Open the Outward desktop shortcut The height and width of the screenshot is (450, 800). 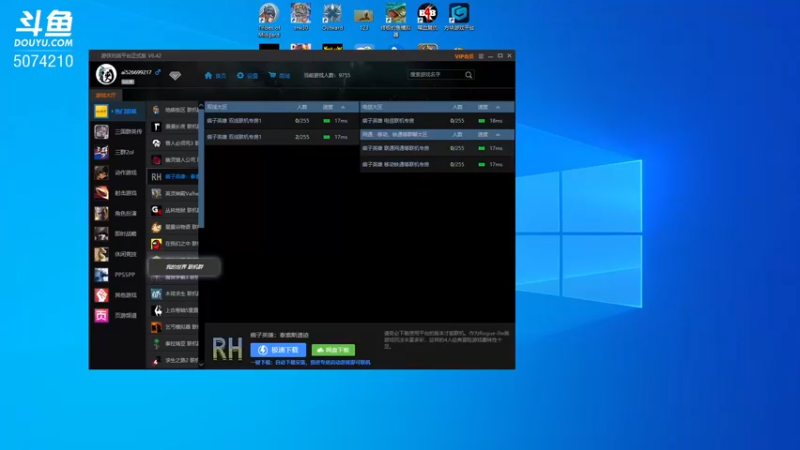(x=333, y=17)
